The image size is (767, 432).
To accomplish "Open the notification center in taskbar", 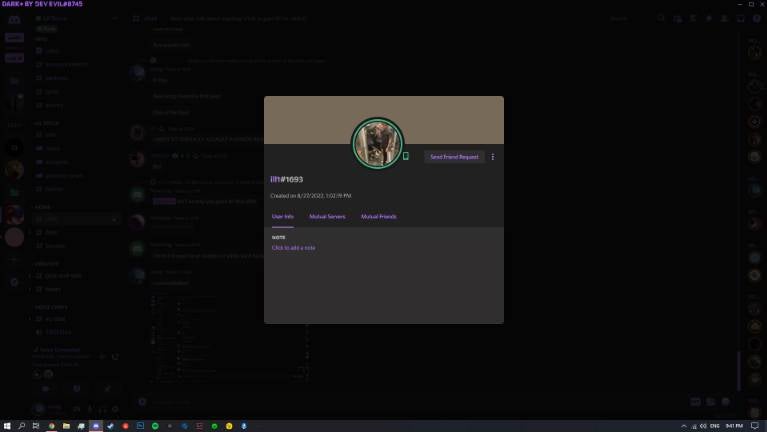I will click(756, 426).
